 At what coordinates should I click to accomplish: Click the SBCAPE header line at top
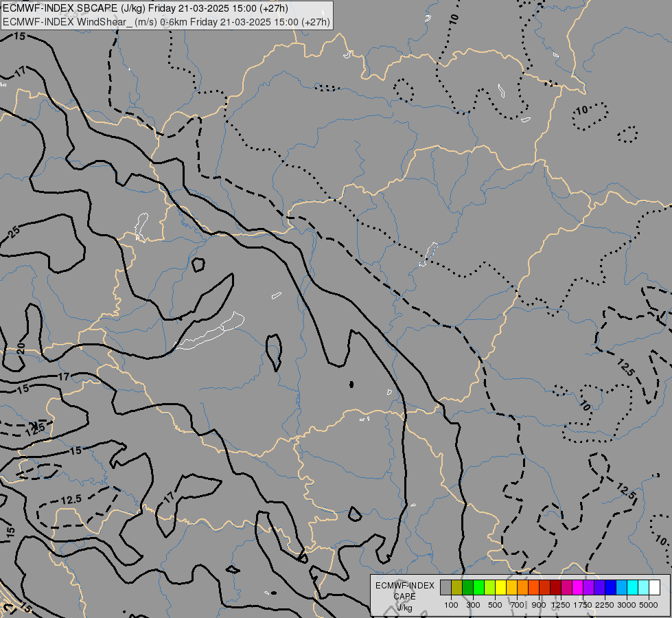coord(146,8)
